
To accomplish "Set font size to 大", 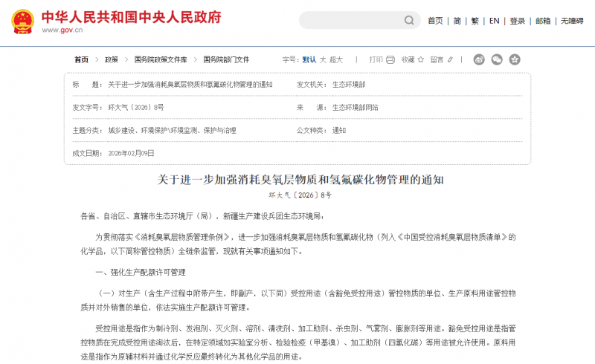I will 323,59.
